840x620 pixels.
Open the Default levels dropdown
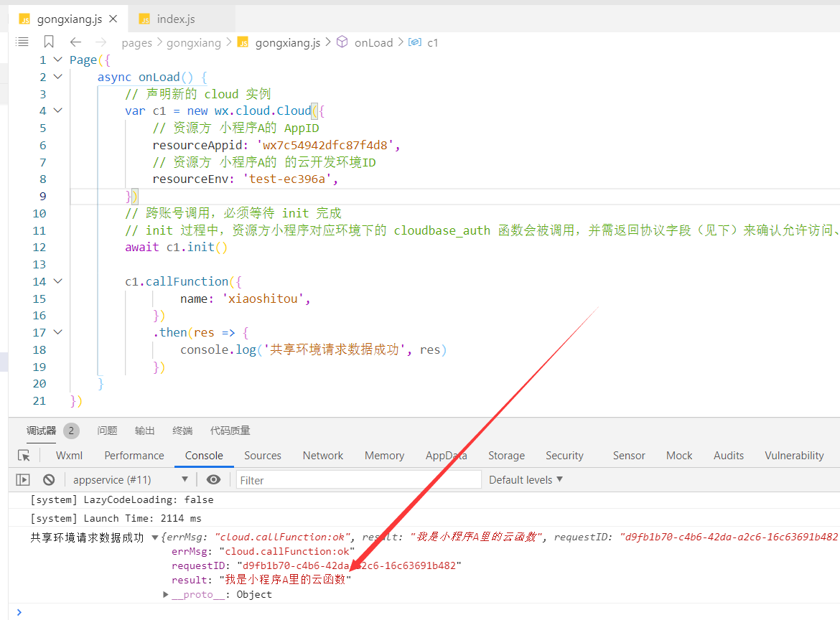[x=526, y=480]
